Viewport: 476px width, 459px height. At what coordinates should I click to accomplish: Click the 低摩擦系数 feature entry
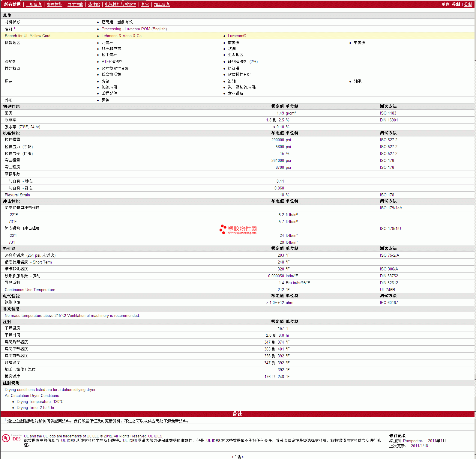point(111,74)
